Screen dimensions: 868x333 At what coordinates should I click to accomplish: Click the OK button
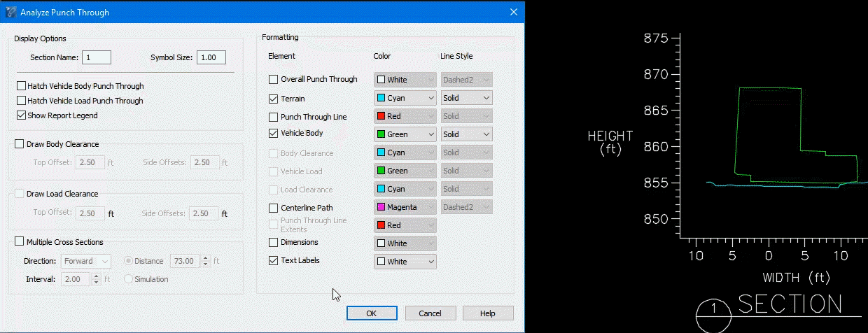pos(372,313)
